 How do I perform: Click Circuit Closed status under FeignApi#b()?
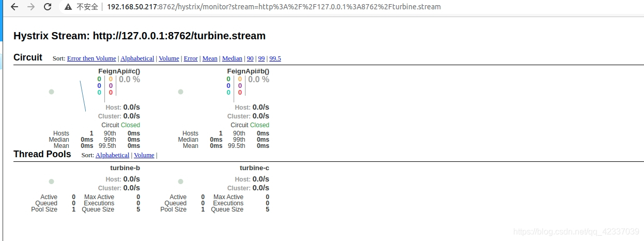pos(250,125)
